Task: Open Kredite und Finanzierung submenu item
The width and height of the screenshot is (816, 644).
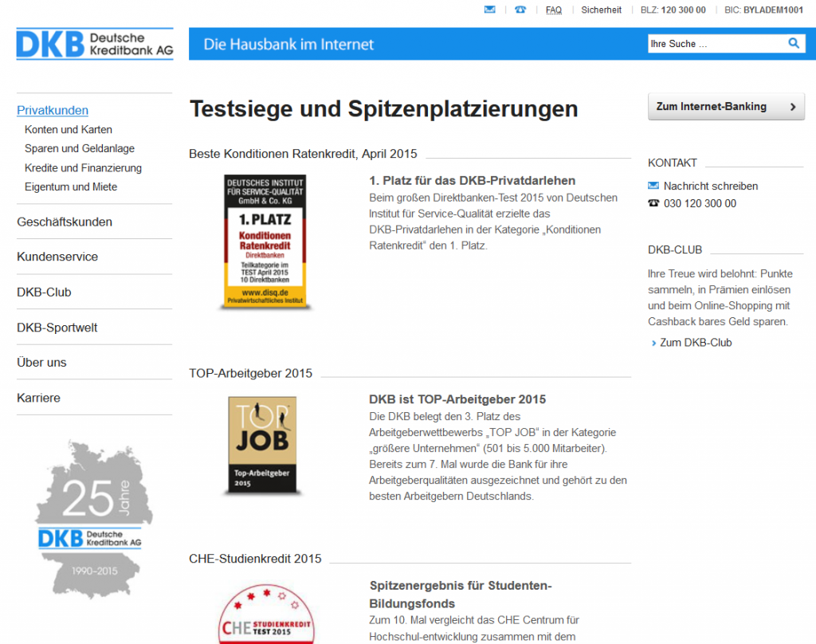Action: (83, 167)
